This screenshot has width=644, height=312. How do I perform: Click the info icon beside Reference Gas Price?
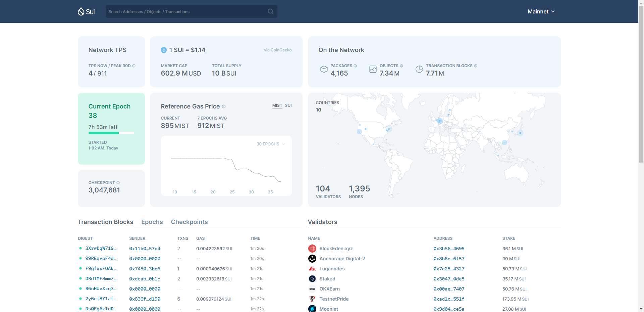[224, 106]
